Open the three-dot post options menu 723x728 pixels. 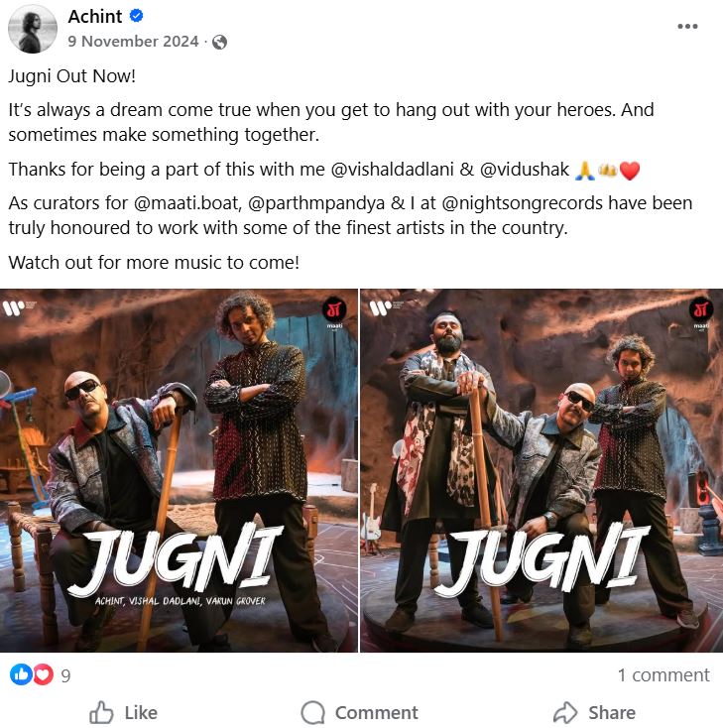point(687,26)
